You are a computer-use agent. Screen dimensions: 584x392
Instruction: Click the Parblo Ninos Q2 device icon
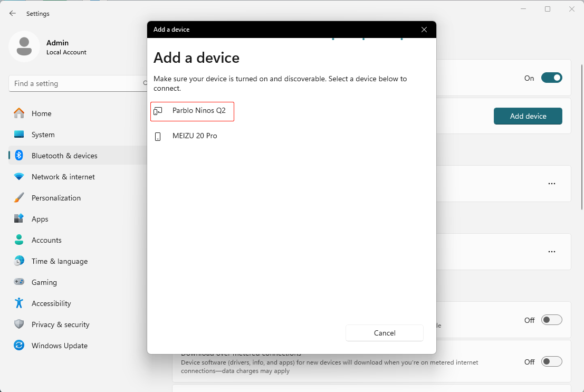tap(158, 111)
